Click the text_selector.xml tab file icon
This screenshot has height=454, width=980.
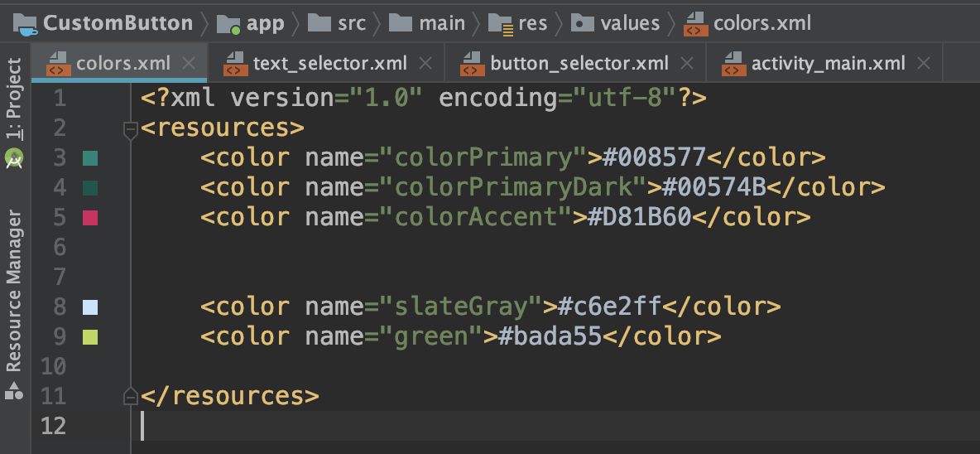[236, 64]
